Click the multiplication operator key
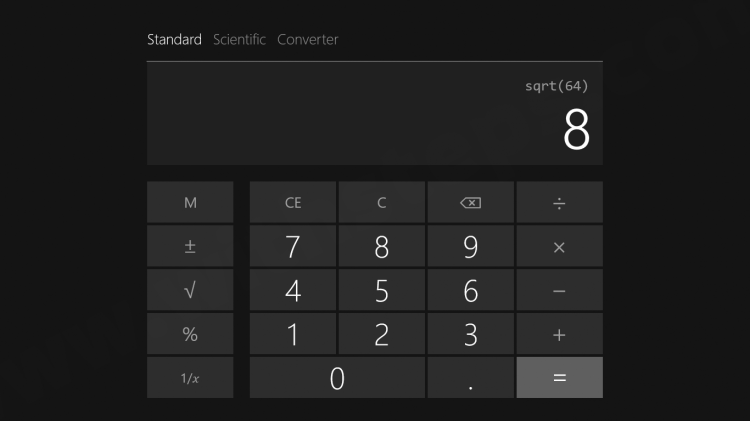 tap(559, 246)
